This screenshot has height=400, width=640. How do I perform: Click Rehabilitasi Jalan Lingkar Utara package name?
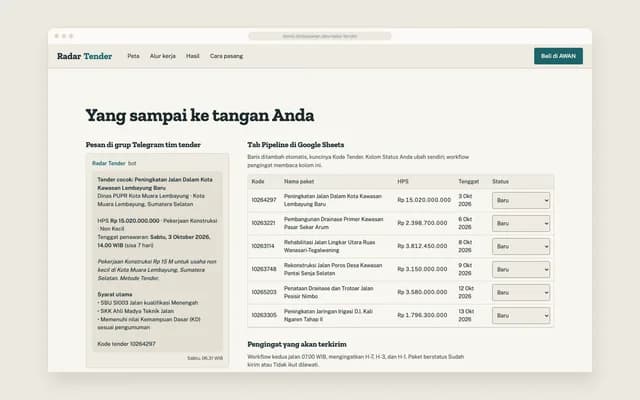point(329,246)
